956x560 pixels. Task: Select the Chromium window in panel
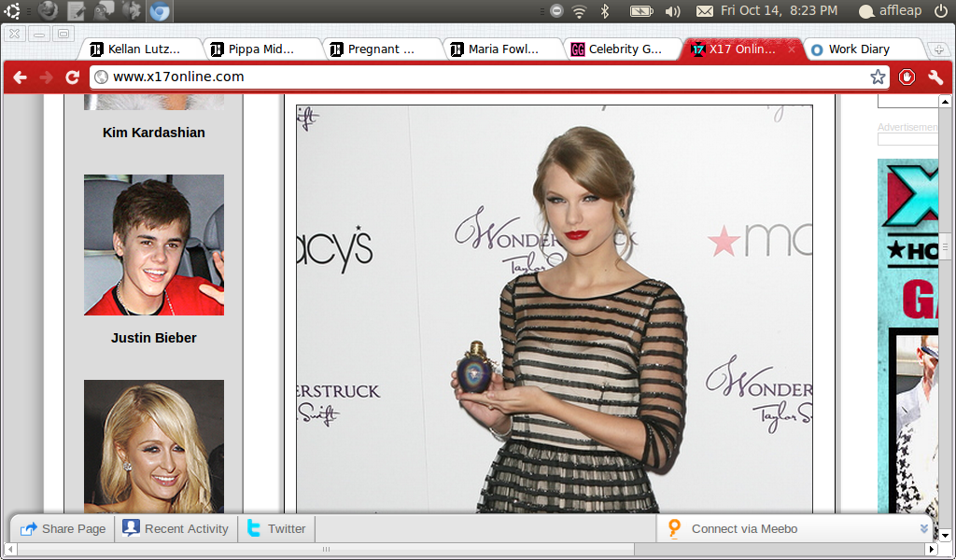(x=160, y=10)
